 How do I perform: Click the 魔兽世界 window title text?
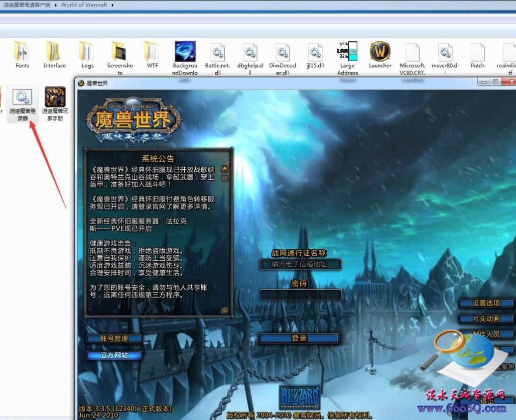click(97, 83)
